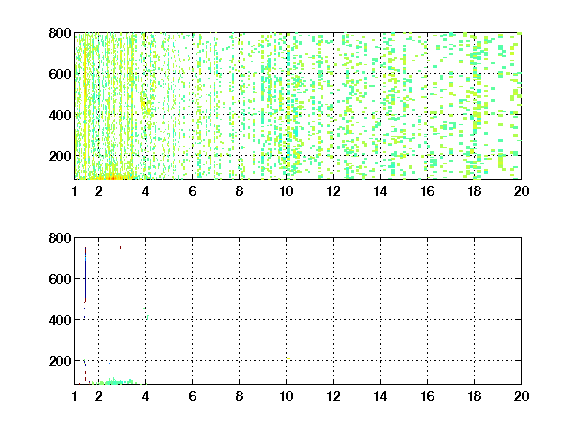576x432 pixels.
Task: Click the 600 tick label of lower plot
Action: coord(60,279)
